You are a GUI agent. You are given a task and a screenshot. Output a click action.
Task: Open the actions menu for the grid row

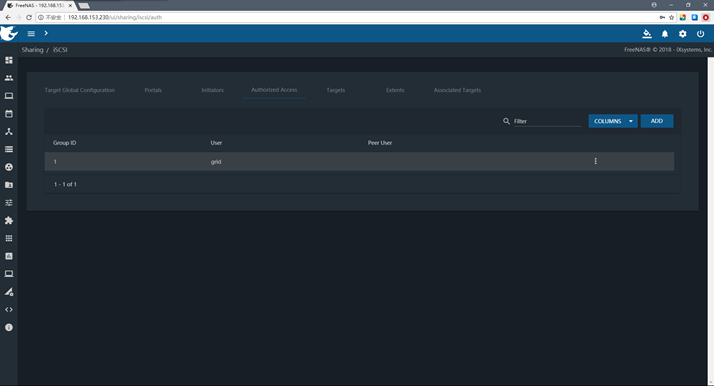(x=596, y=161)
